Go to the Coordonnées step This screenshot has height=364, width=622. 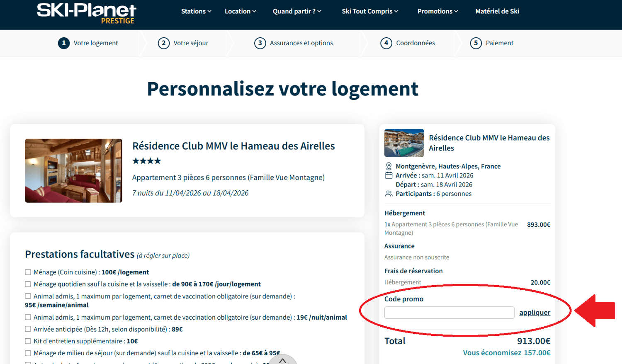(x=415, y=43)
